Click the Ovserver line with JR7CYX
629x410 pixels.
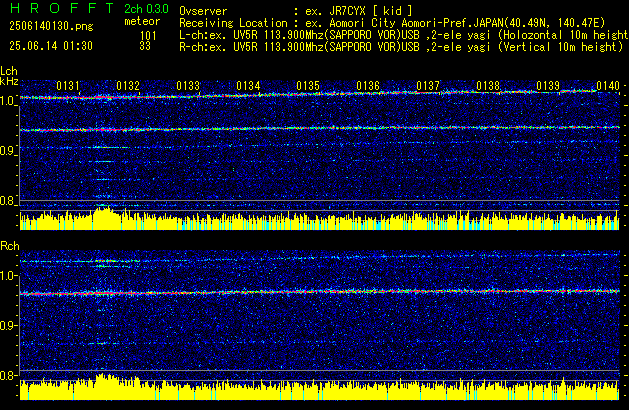[296, 11]
